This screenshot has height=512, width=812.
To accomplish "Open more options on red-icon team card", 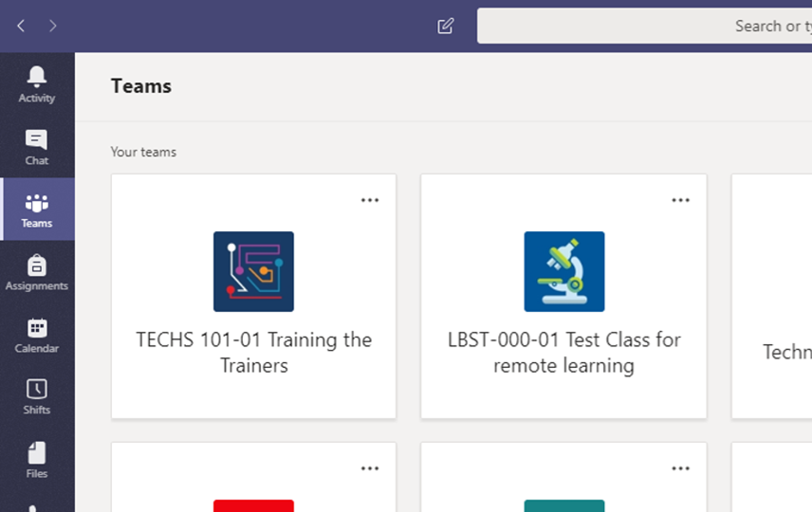I will pyautogui.click(x=370, y=468).
